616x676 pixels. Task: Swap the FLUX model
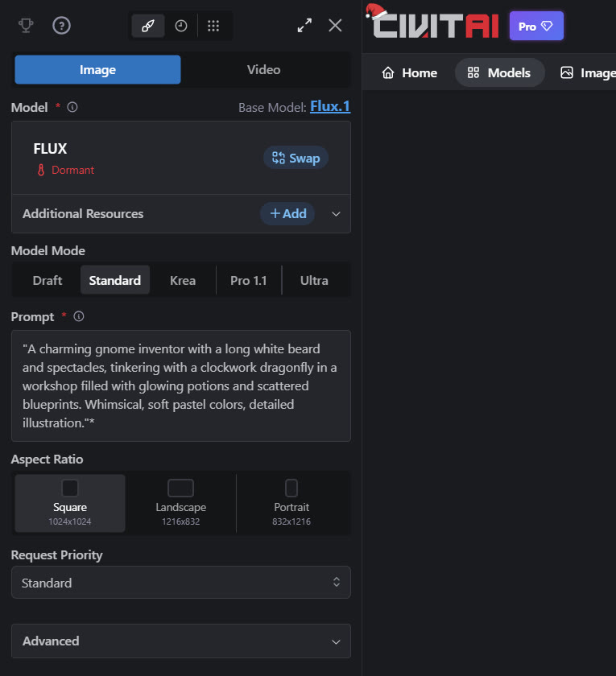[x=296, y=158]
